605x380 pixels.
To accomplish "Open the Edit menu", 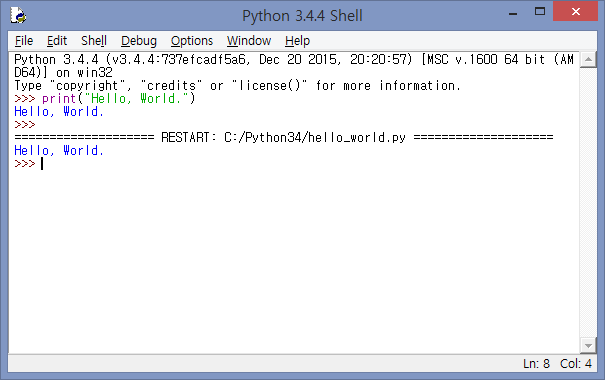I will 57,41.
